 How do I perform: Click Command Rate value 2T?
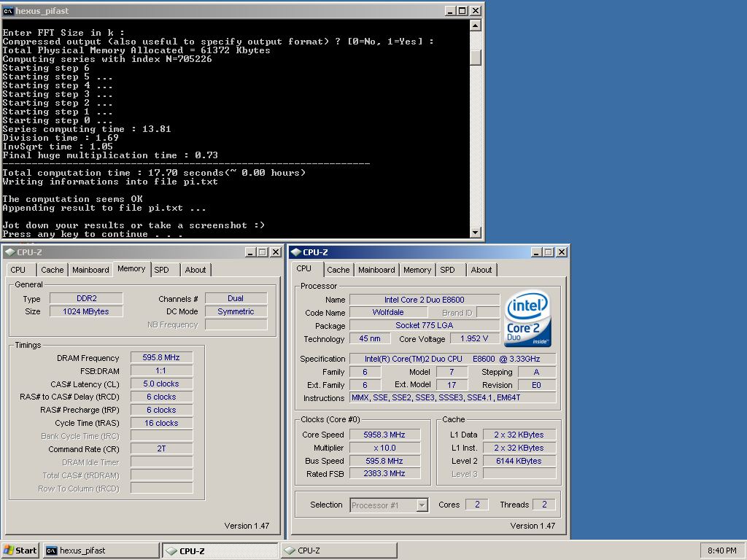(161, 448)
